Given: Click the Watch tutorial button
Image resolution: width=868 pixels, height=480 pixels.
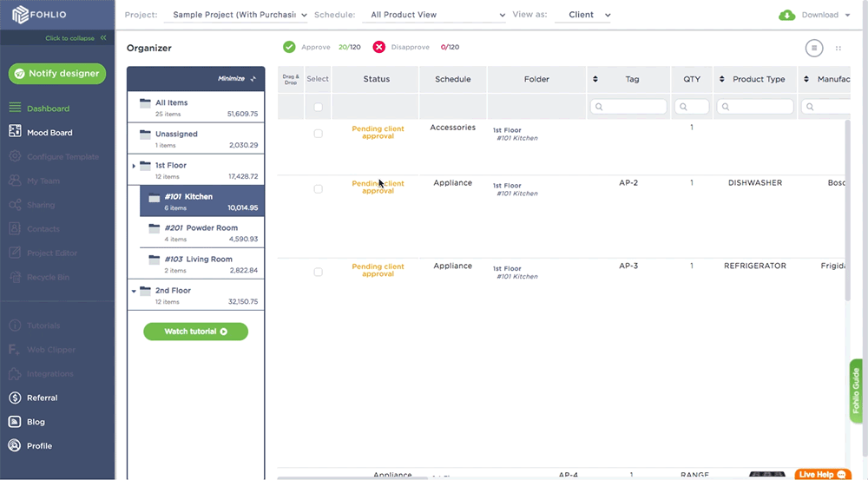Looking at the screenshot, I should tap(195, 332).
